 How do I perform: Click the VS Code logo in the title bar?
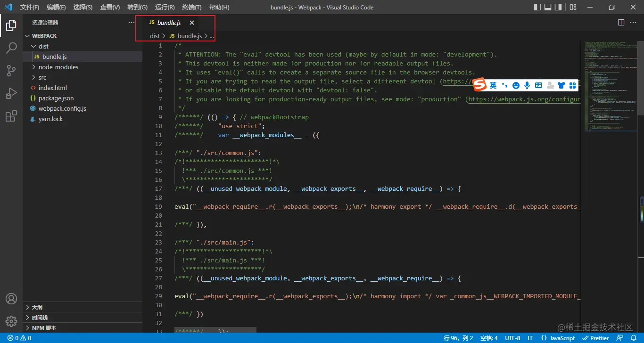(8, 7)
